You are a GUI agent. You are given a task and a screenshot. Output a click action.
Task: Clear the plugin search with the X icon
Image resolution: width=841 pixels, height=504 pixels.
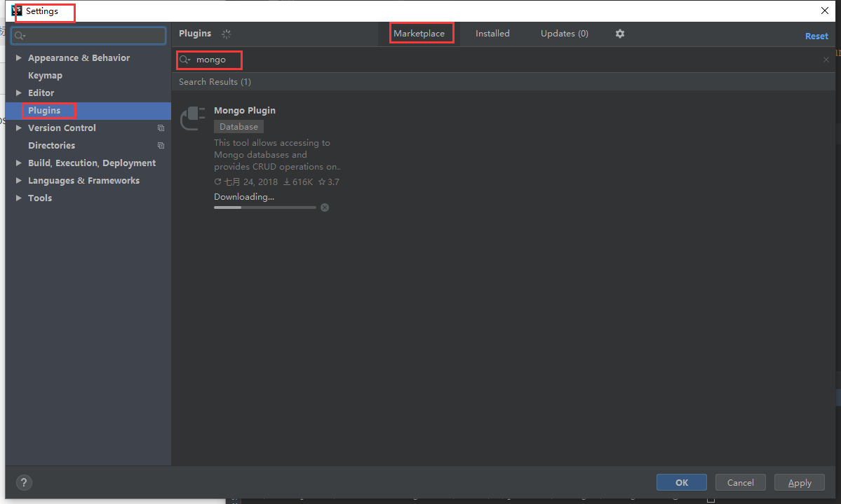[826, 60]
